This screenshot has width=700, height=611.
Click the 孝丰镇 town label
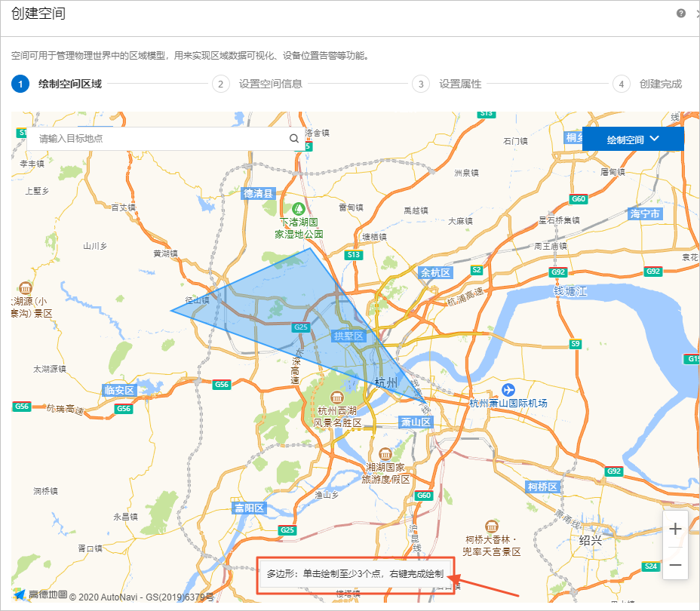(x=32, y=164)
